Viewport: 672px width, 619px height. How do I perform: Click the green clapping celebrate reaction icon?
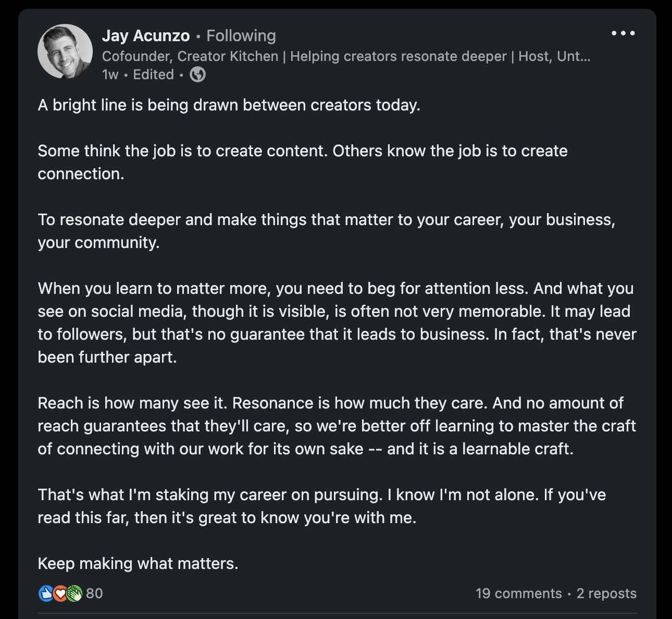click(74, 593)
